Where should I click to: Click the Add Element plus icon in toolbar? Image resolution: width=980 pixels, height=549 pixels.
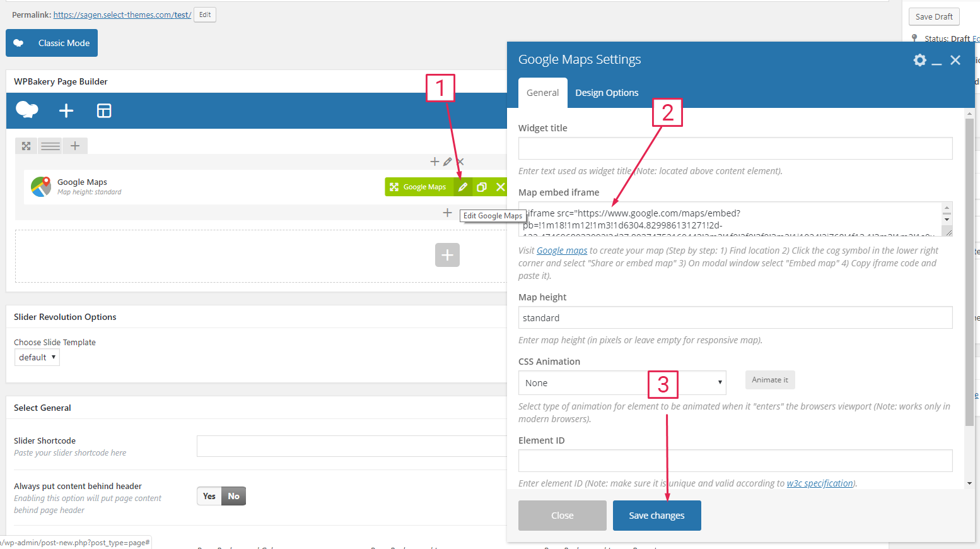pyautogui.click(x=66, y=111)
